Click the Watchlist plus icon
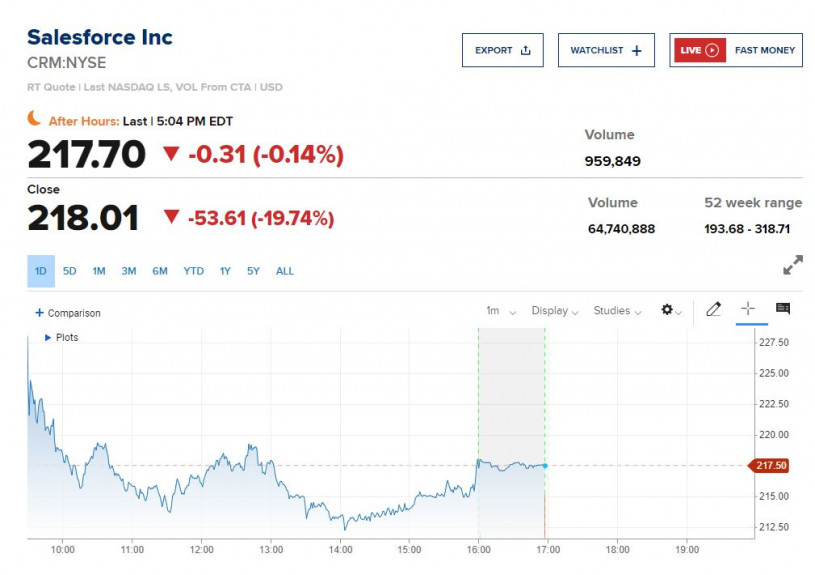 tap(637, 50)
